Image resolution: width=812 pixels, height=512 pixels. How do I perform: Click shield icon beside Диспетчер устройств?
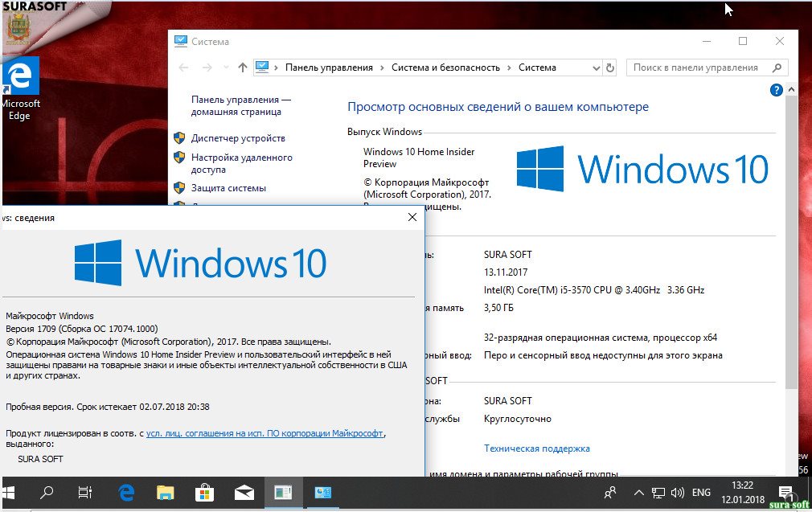(x=179, y=137)
